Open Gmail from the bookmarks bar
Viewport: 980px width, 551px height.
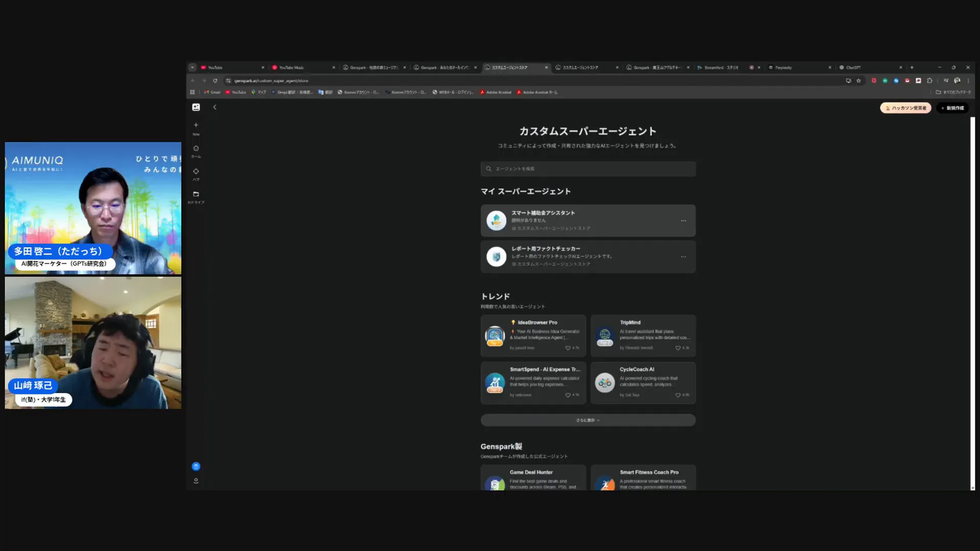(x=212, y=92)
